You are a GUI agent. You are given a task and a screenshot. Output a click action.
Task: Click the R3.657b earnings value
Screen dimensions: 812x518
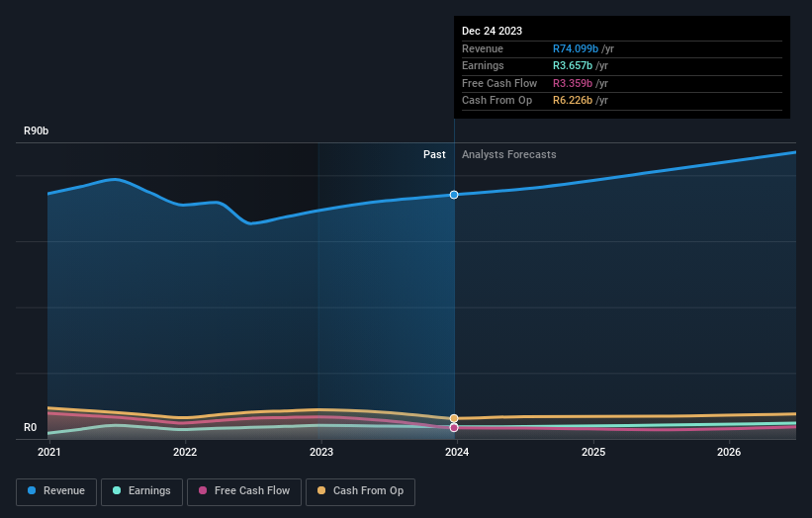pos(573,65)
